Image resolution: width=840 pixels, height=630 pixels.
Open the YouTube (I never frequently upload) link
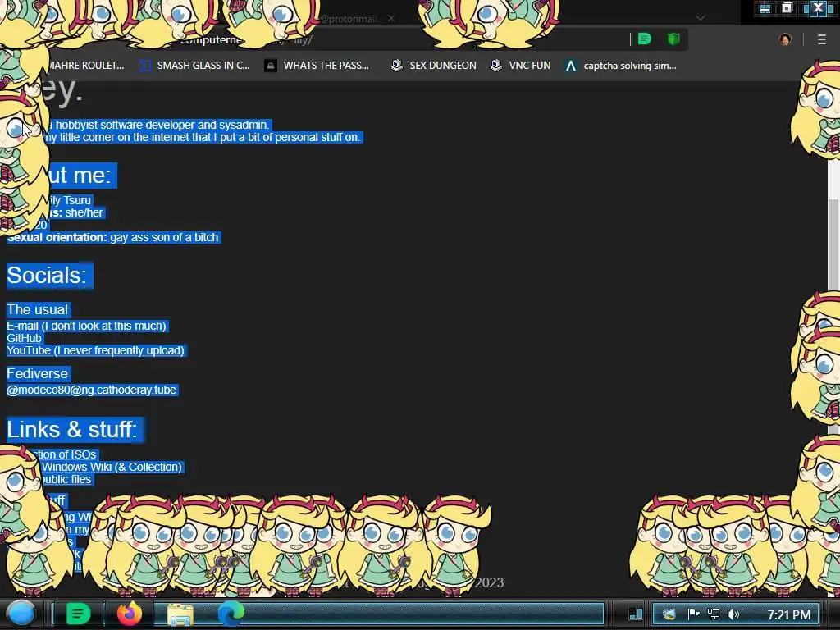(x=95, y=350)
